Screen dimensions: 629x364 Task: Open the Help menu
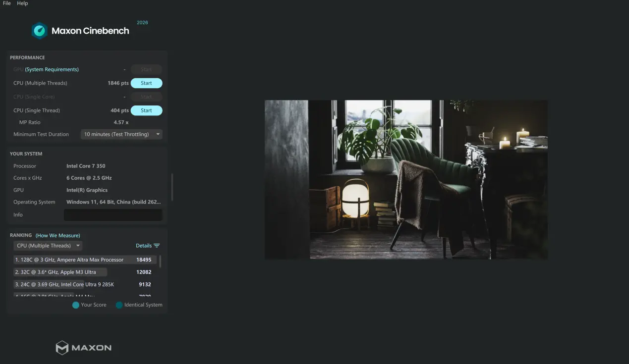pyautogui.click(x=22, y=3)
